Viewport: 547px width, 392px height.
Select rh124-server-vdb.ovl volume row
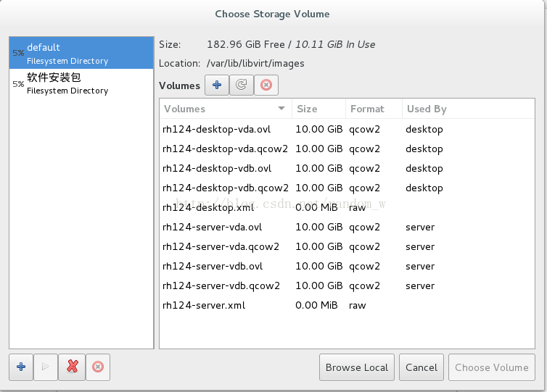pos(347,266)
